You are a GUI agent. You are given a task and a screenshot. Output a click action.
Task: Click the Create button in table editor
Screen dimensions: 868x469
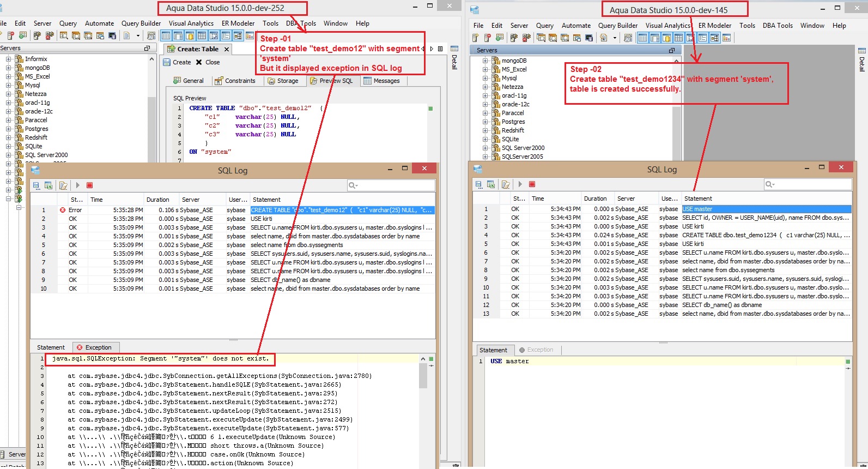[177, 62]
